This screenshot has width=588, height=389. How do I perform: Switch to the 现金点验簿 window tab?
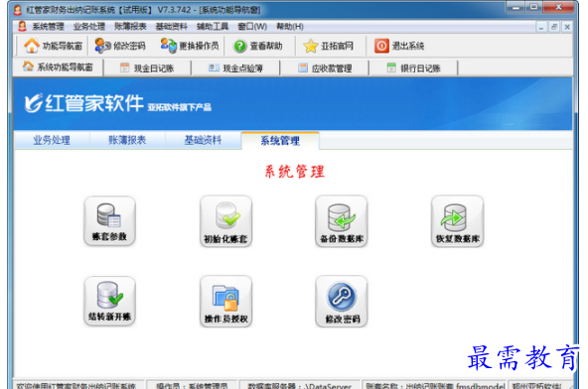(x=235, y=68)
